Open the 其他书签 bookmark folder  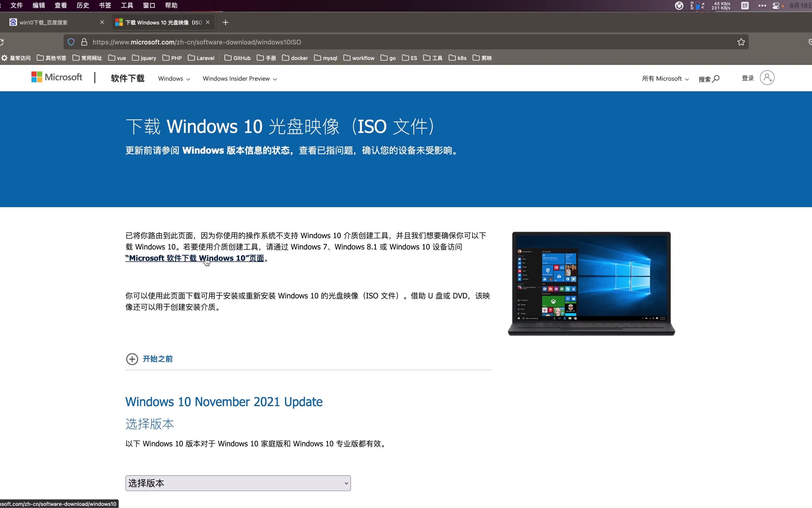point(52,58)
